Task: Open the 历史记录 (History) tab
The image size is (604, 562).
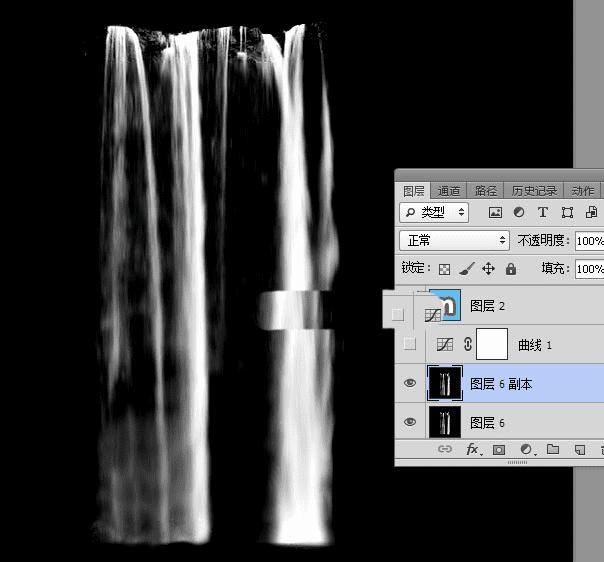Action: [534, 191]
